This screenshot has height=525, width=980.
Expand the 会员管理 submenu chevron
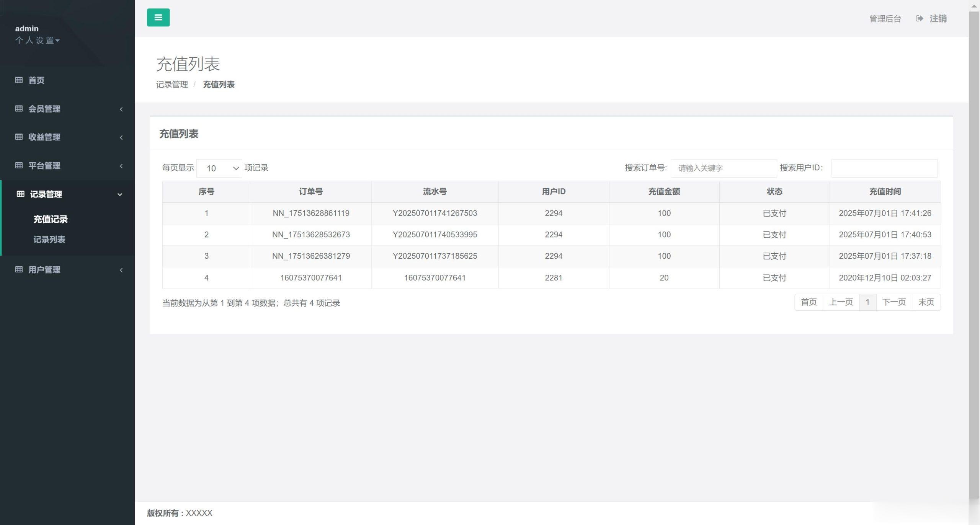121,109
